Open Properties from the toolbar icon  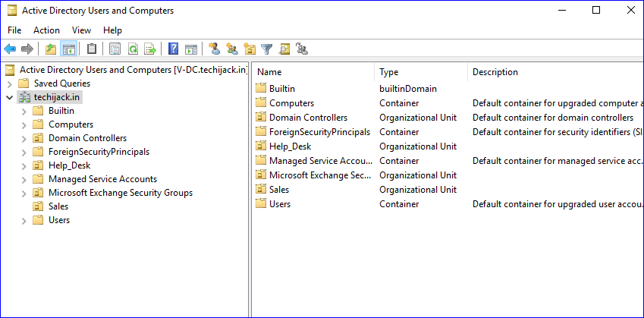coord(115,49)
